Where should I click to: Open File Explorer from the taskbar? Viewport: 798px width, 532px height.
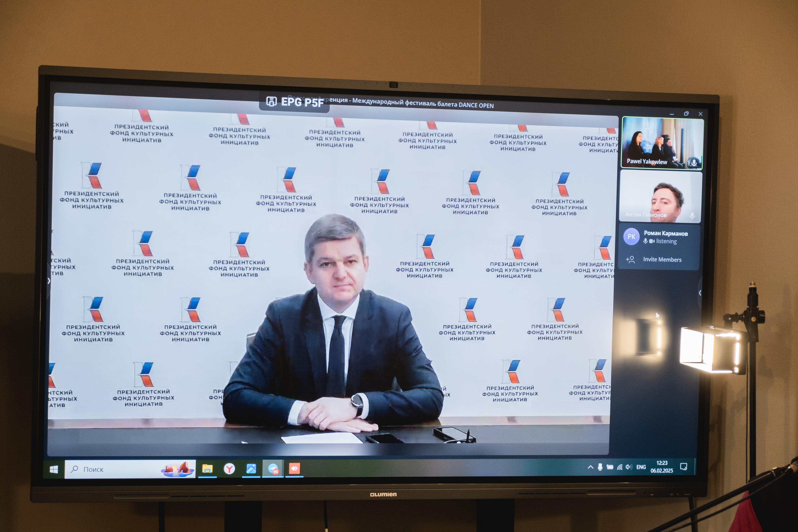click(x=207, y=469)
